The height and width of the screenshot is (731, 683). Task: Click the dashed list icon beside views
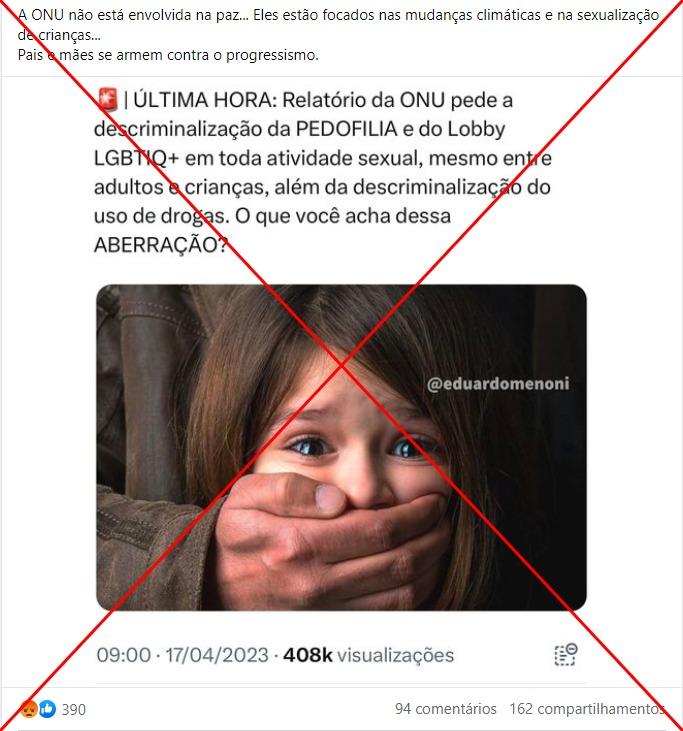[x=566, y=655]
